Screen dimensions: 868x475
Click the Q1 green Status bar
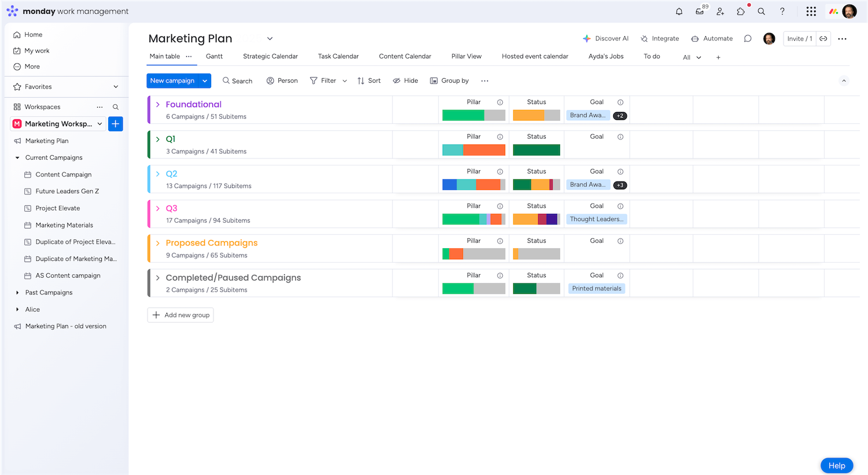(x=536, y=150)
